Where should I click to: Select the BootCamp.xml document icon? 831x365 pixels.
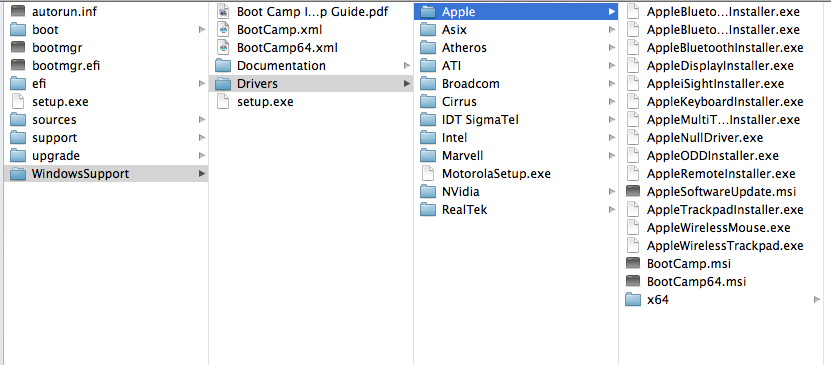[x=223, y=30]
